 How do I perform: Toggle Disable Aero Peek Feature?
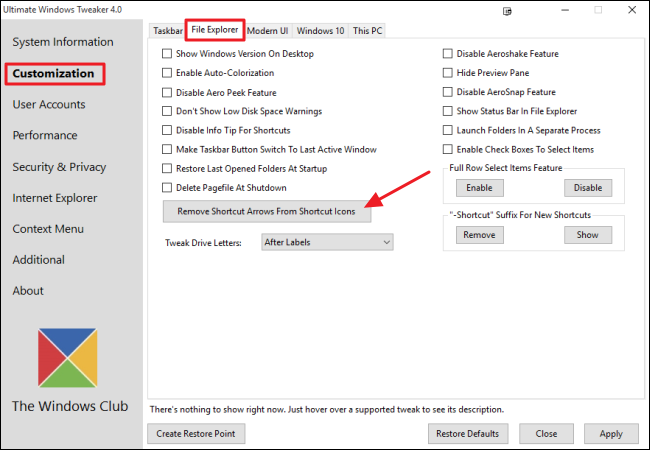167,92
